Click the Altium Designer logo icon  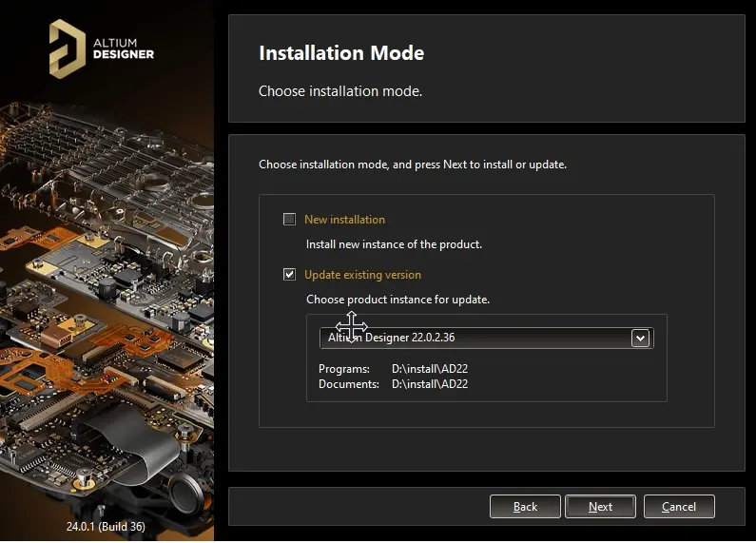point(67,48)
